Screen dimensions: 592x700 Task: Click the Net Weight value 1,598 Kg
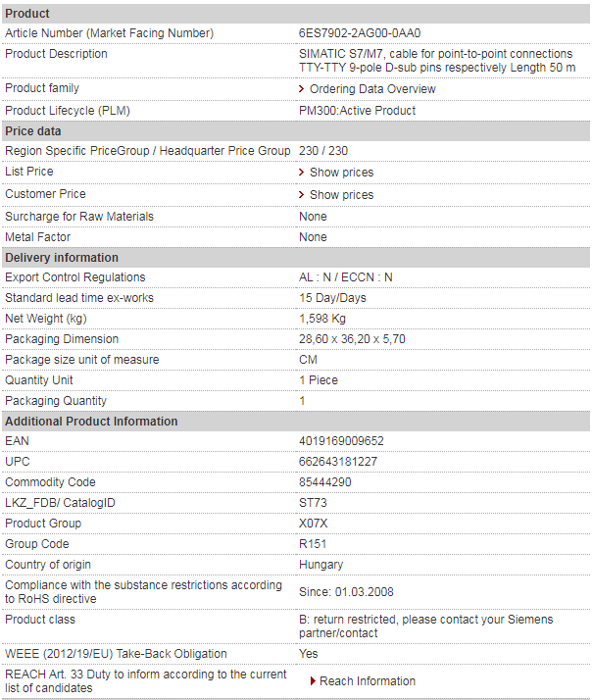pos(322,319)
